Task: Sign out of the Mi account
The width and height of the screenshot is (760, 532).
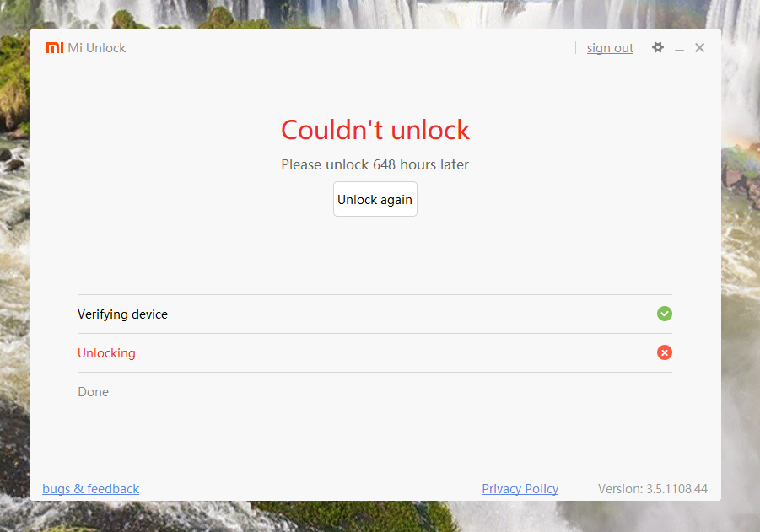Action: [x=610, y=48]
